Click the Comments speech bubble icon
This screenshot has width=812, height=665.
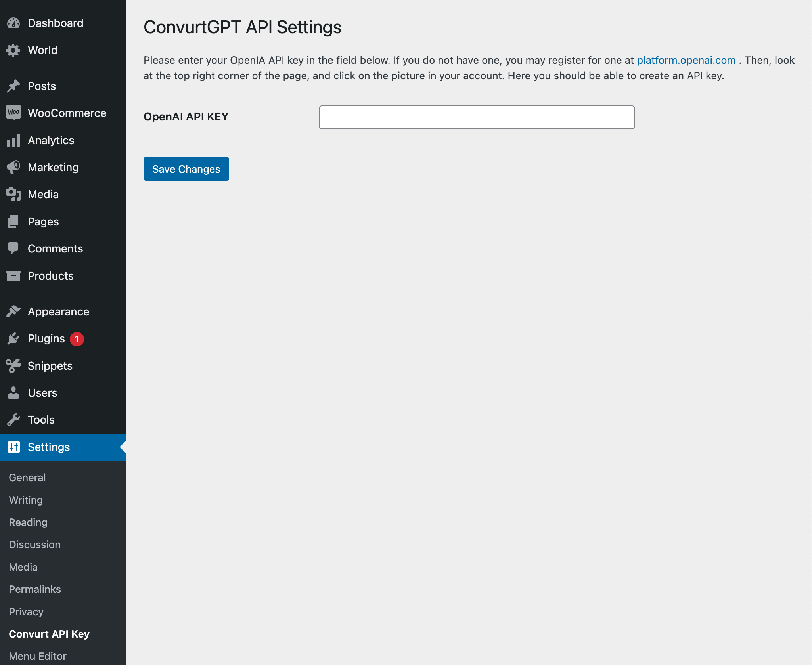click(x=13, y=248)
